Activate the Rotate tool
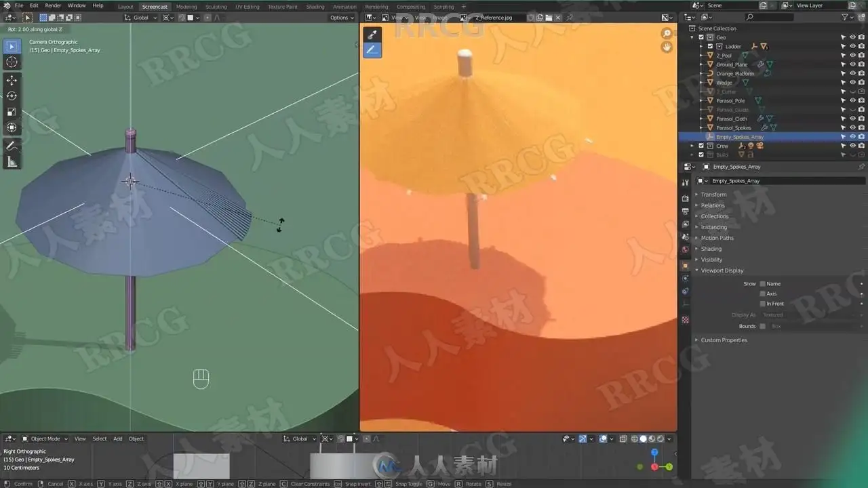The height and width of the screenshot is (488, 868). pos(12,96)
